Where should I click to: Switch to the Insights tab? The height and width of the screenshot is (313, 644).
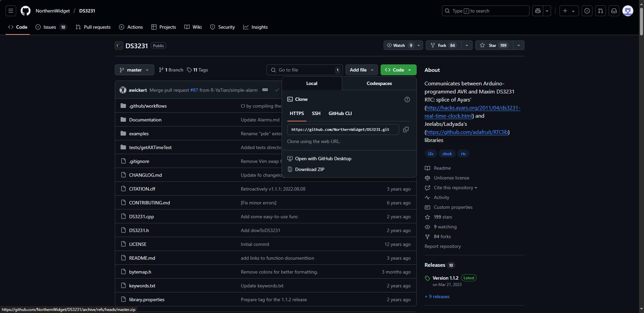click(256, 27)
